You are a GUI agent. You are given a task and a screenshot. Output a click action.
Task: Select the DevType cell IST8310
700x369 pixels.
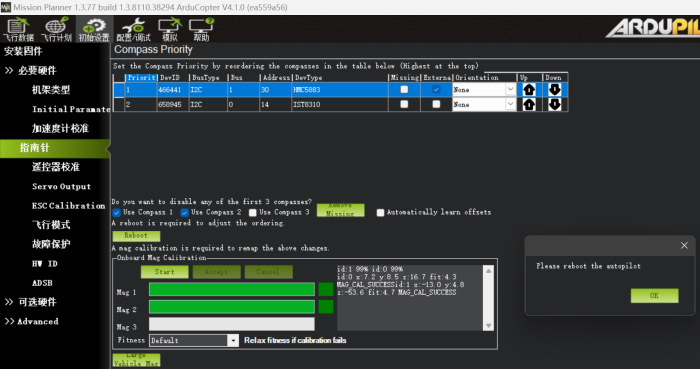pyautogui.click(x=340, y=104)
